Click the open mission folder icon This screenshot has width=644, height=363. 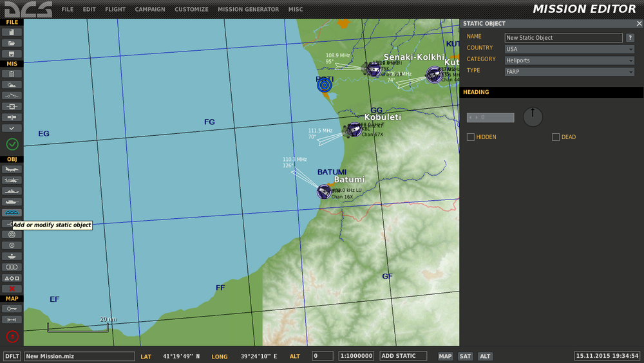coord(12,43)
